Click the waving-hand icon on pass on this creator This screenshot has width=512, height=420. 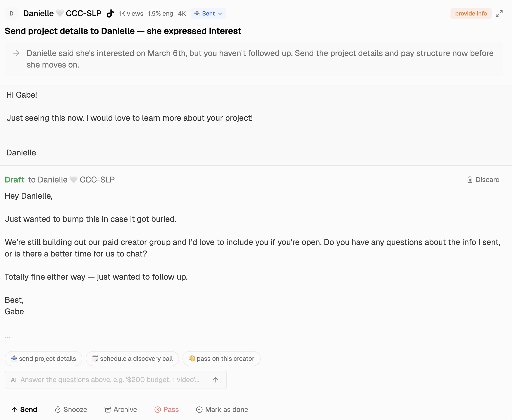click(x=192, y=358)
